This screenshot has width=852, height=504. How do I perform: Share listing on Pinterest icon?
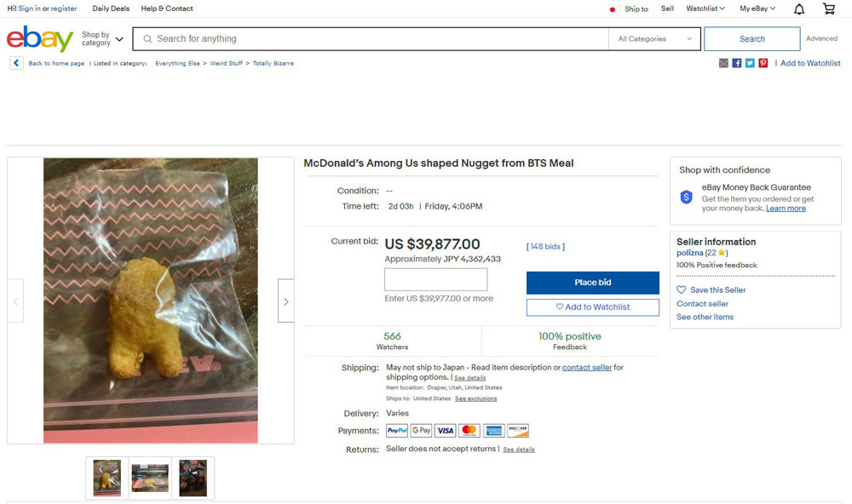point(763,63)
